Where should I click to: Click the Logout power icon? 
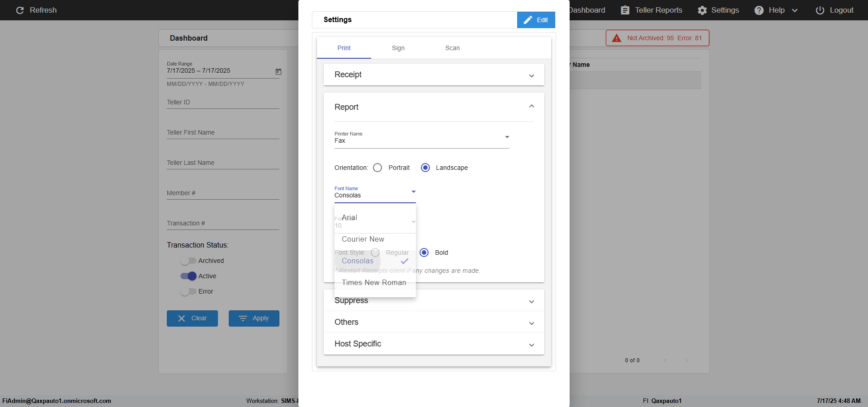[x=820, y=10]
